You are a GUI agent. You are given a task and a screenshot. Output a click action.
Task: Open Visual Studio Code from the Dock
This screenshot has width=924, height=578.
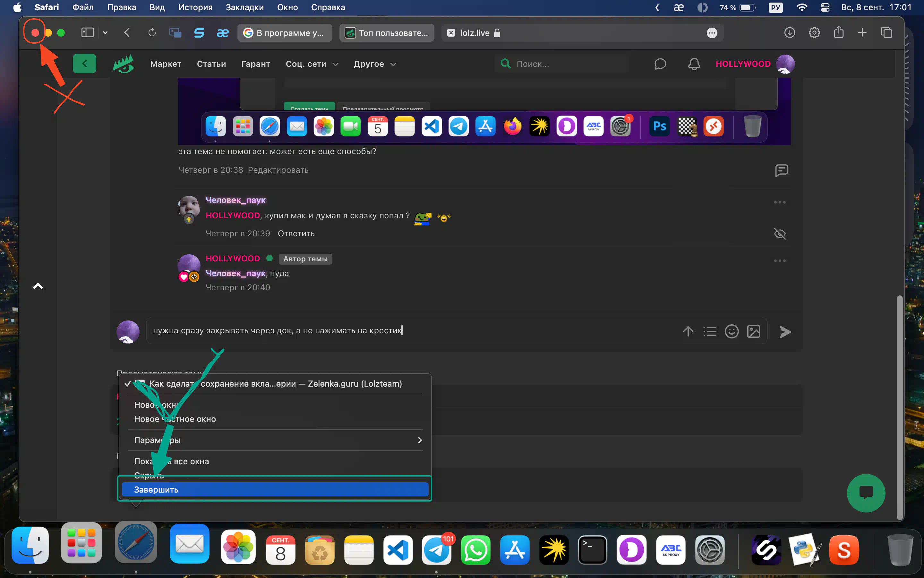point(398,550)
